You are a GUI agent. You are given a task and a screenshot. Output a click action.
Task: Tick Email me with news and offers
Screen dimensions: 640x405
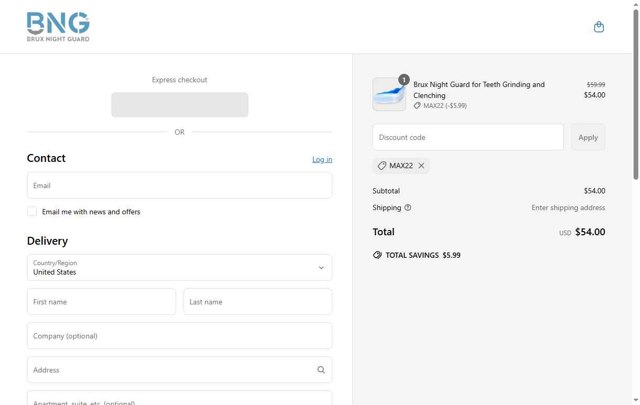coord(32,211)
